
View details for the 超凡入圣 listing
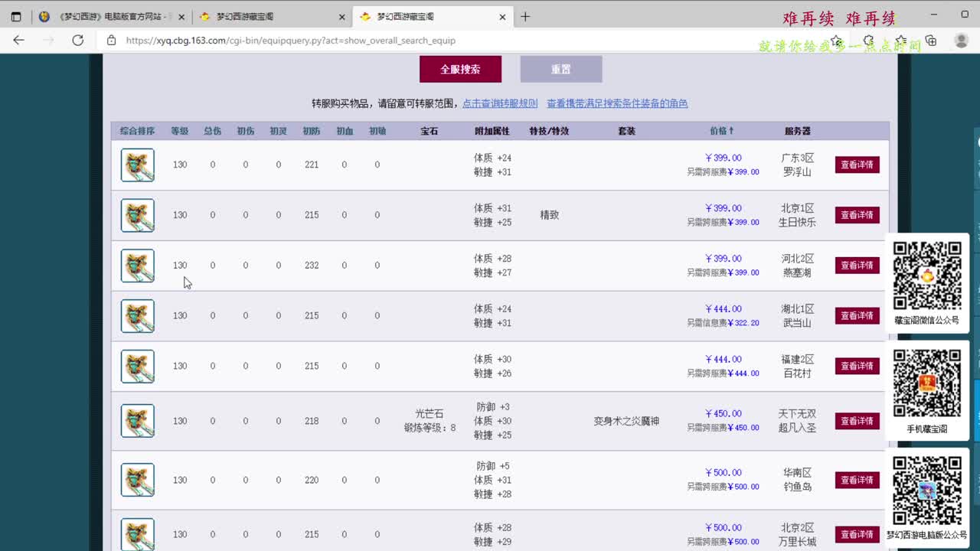click(x=857, y=421)
